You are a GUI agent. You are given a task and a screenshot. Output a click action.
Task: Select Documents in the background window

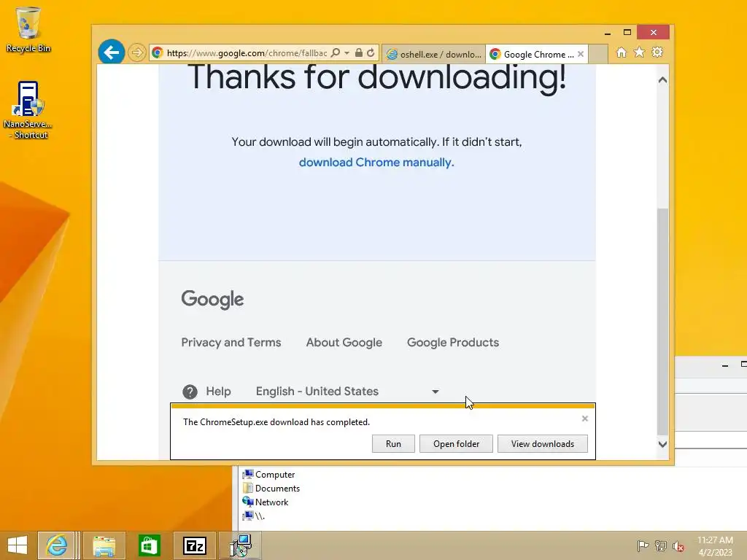coord(271,489)
